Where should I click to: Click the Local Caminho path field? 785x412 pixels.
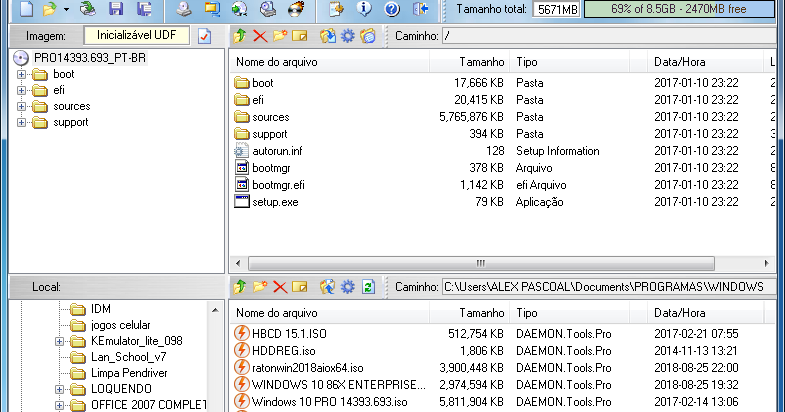(608, 287)
